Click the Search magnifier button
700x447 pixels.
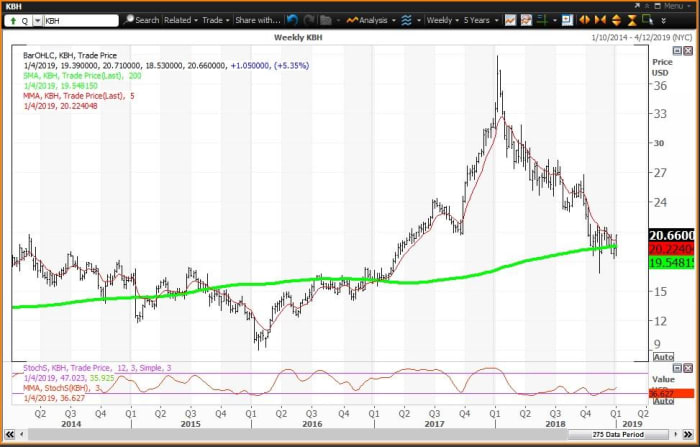click(x=141, y=19)
